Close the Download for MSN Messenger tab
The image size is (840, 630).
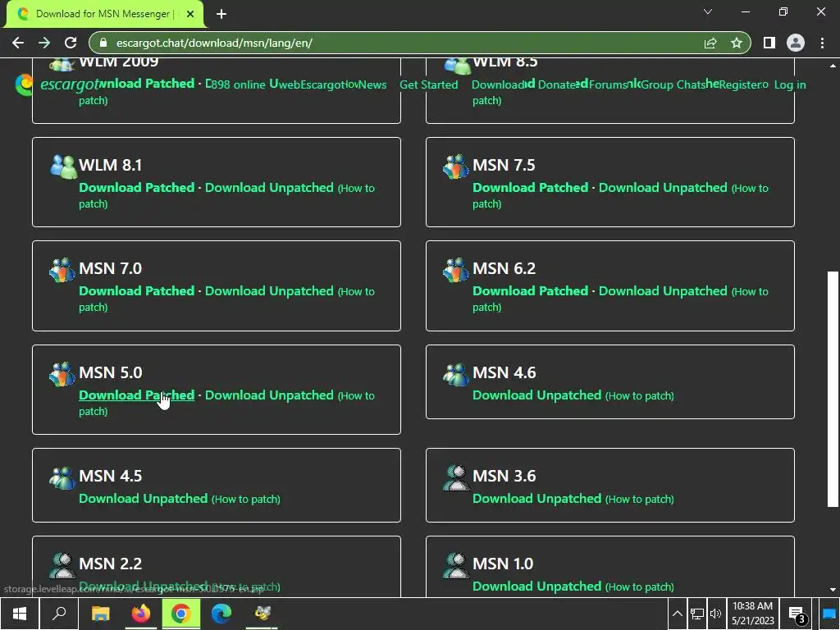pyautogui.click(x=190, y=14)
